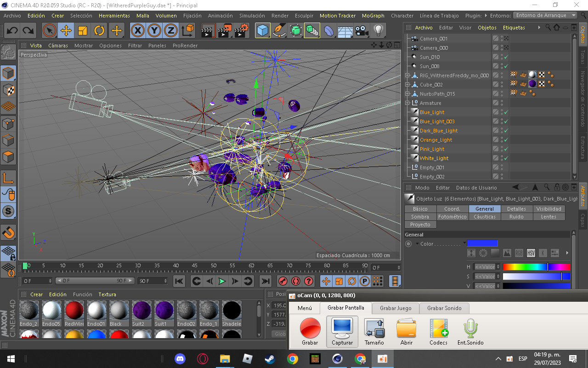
Task: Open the Simulación menu
Action: coord(252,16)
